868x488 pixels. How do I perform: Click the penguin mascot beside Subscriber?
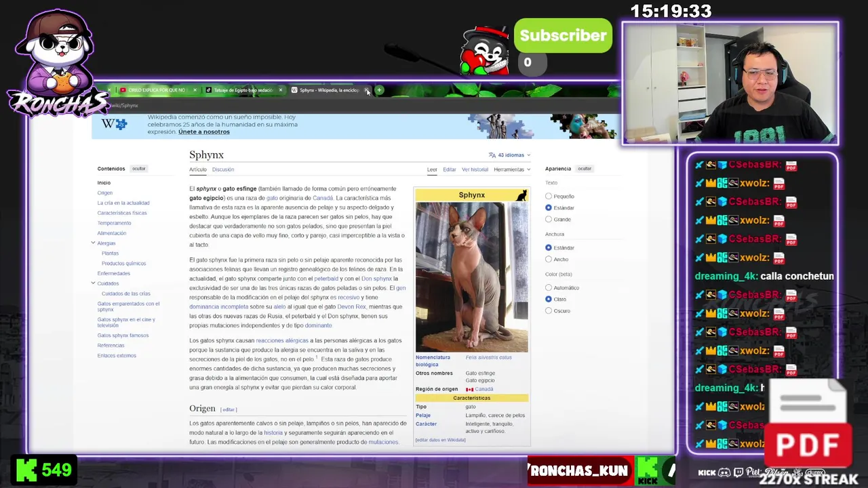pyautogui.click(x=485, y=51)
